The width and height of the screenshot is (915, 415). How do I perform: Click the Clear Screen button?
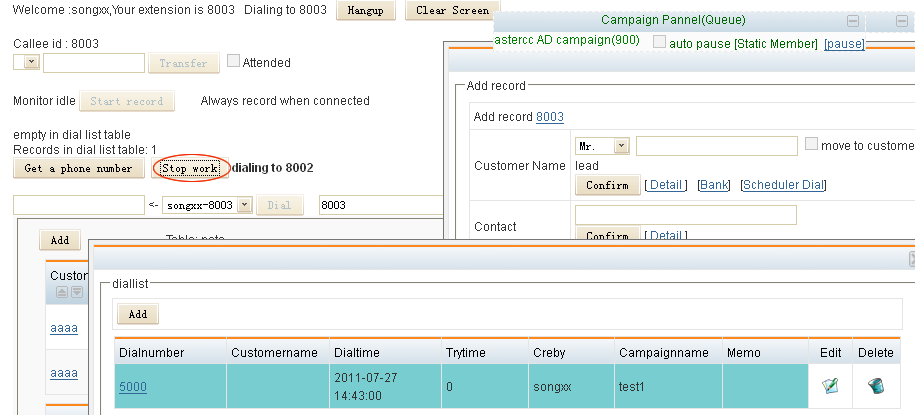(451, 11)
